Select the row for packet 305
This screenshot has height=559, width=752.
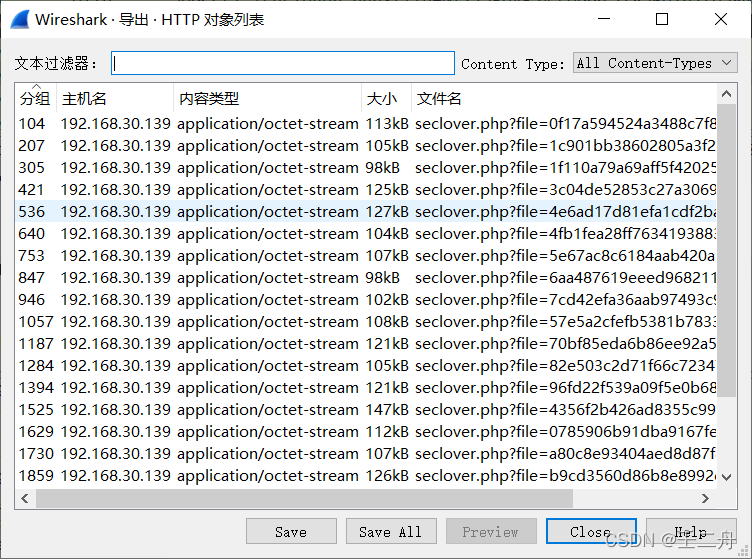coord(366,168)
